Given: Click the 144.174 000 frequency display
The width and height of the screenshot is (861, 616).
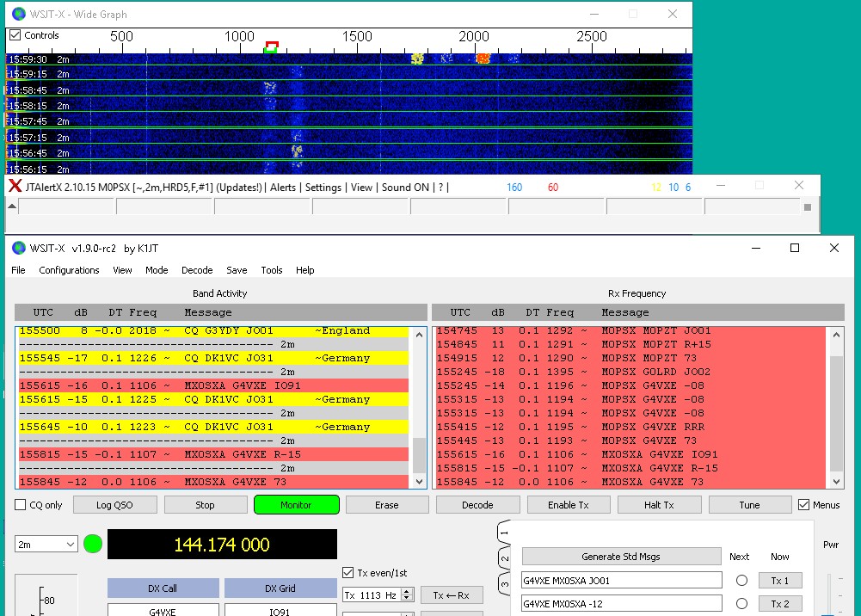Looking at the screenshot, I should click(x=222, y=544).
